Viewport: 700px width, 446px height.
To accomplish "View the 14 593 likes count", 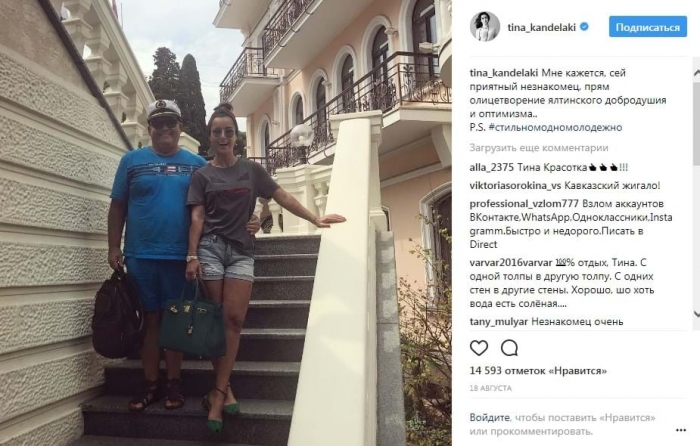I will click(538, 371).
